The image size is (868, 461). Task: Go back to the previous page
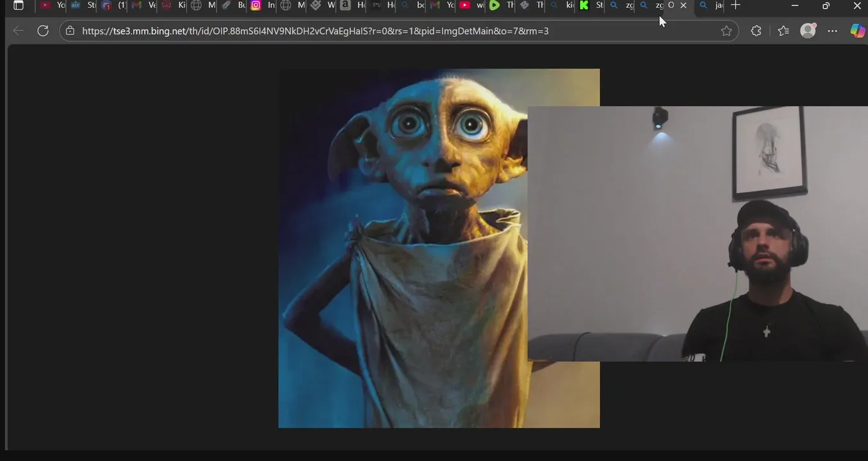pyautogui.click(x=19, y=31)
